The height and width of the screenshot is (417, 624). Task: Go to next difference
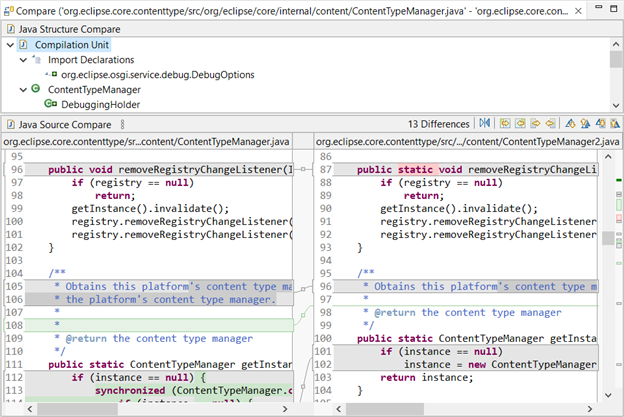pyautogui.click(x=570, y=124)
